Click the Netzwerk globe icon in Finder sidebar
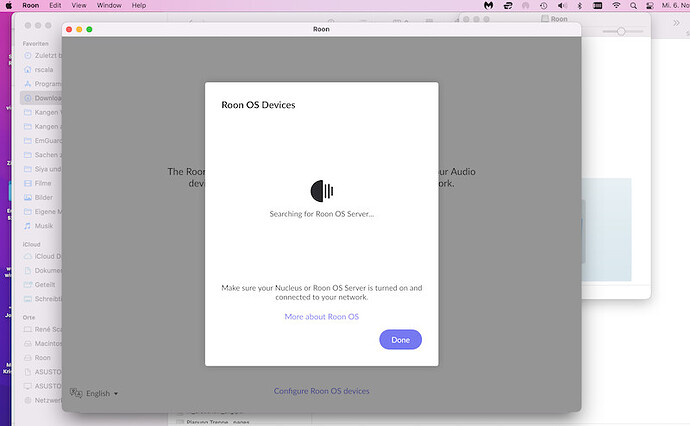The width and height of the screenshot is (690, 426). (x=28, y=400)
